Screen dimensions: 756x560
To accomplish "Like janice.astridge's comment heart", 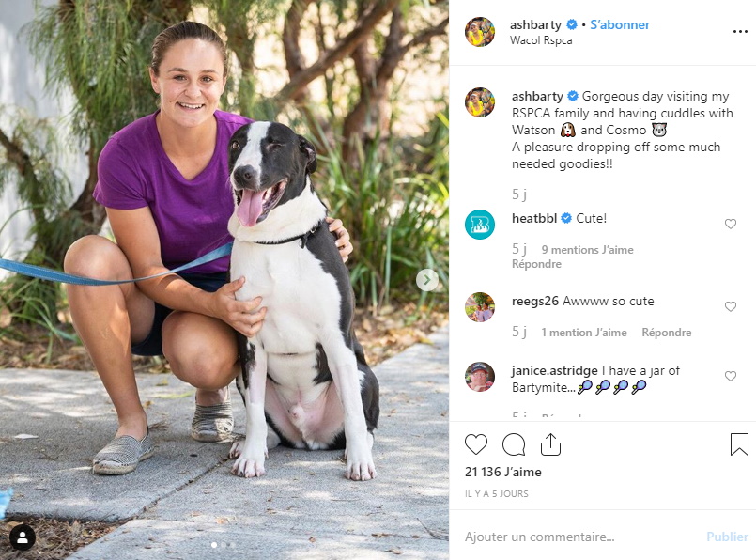I will 731,376.
